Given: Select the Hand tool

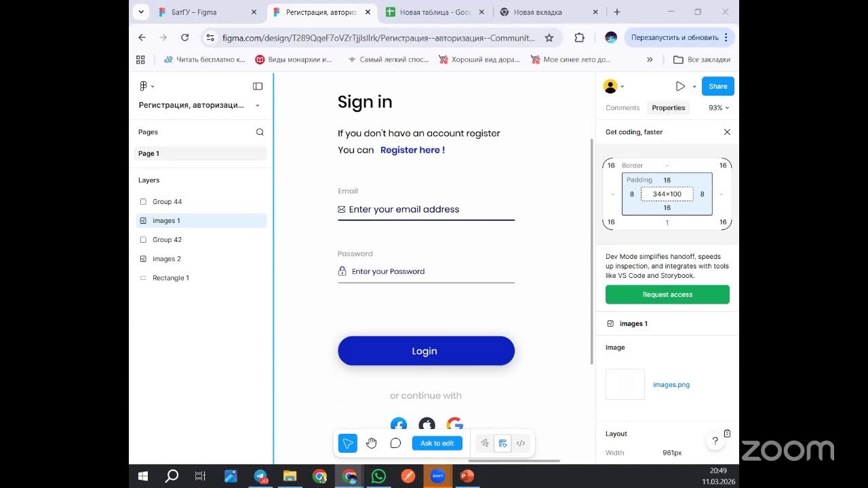Looking at the screenshot, I should point(372,443).
